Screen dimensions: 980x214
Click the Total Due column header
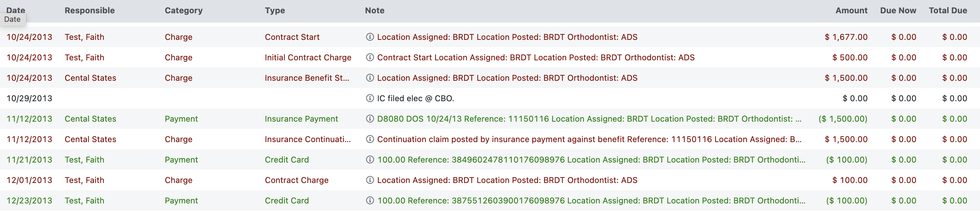[947, 11]
